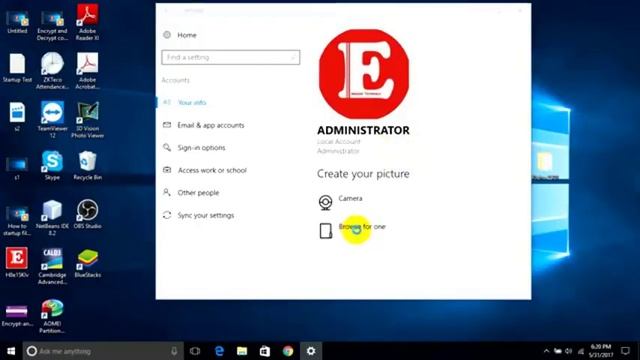Select Startup Test file on desktop
Image resolution: width=640 pixels, height=360 pixels.
click(x=17, y=68)
